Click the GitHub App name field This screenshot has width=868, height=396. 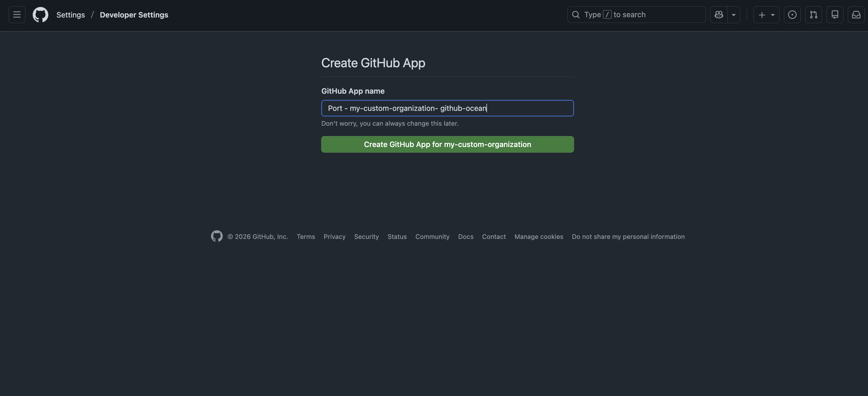[x=447, y=108]
